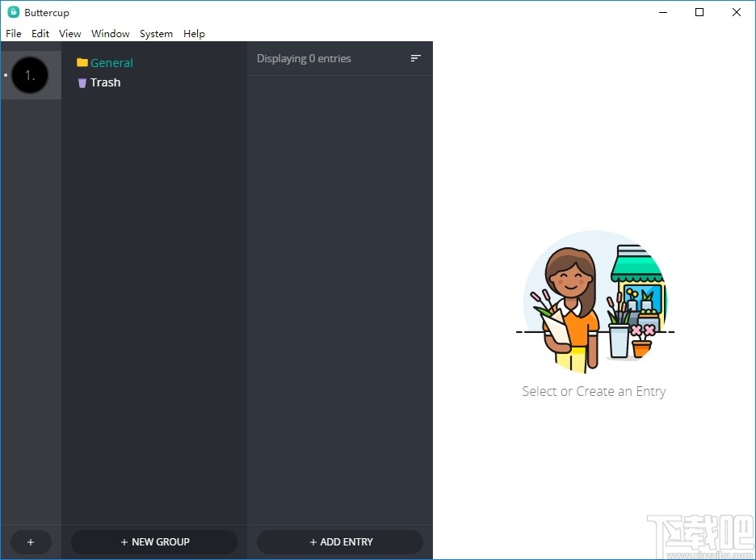The width and height of the screenshot is (756, 560).
Task: Click the purple Trash bin icon
Action: (82, 83)
